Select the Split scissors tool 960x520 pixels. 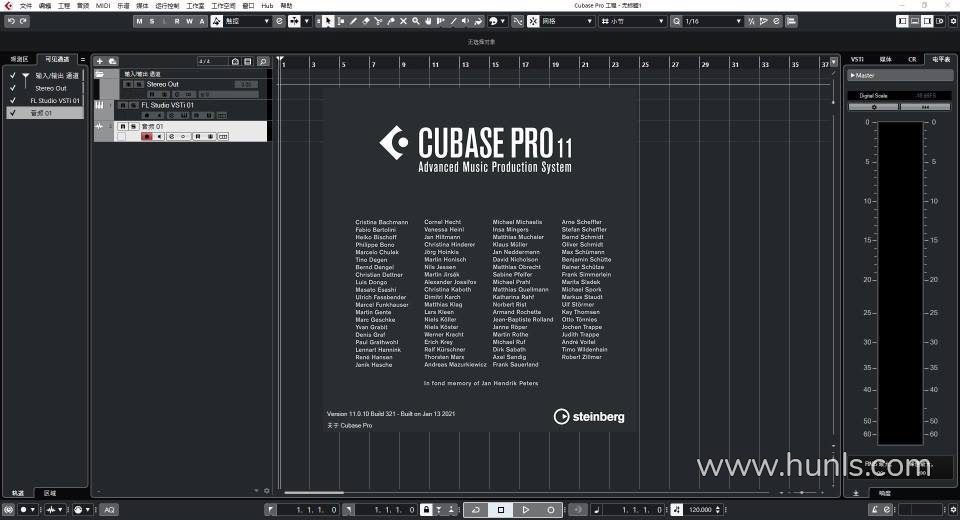[378, 21]
